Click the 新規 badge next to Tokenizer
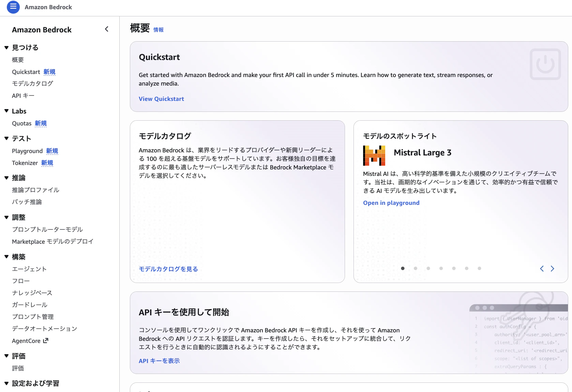This screenshot has height=392, width=572. tap(47, 163)
